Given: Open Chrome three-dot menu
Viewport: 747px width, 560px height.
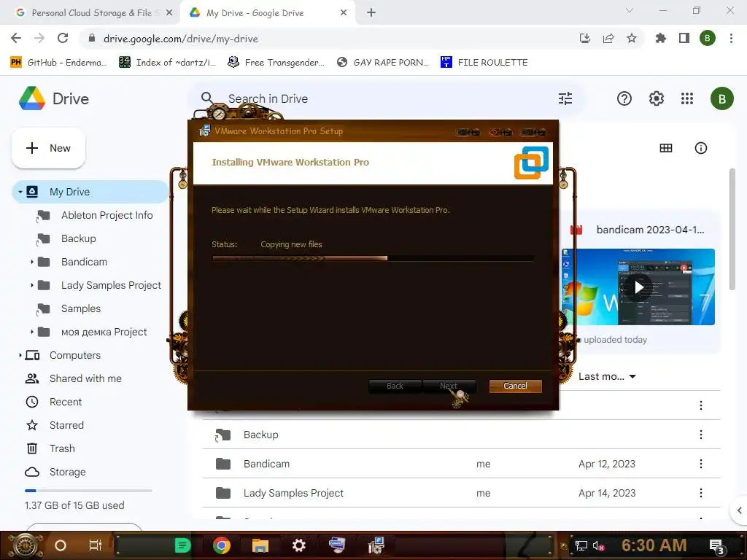Looking at the screenshot, I should [x=731, y=38].
